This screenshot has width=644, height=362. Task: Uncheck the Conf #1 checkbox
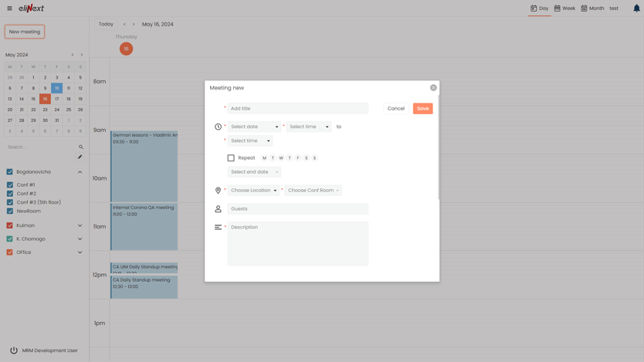(10, 185)
